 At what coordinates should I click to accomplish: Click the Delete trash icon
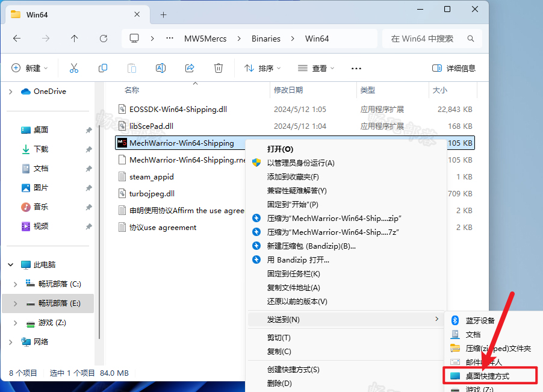[219, 68]
